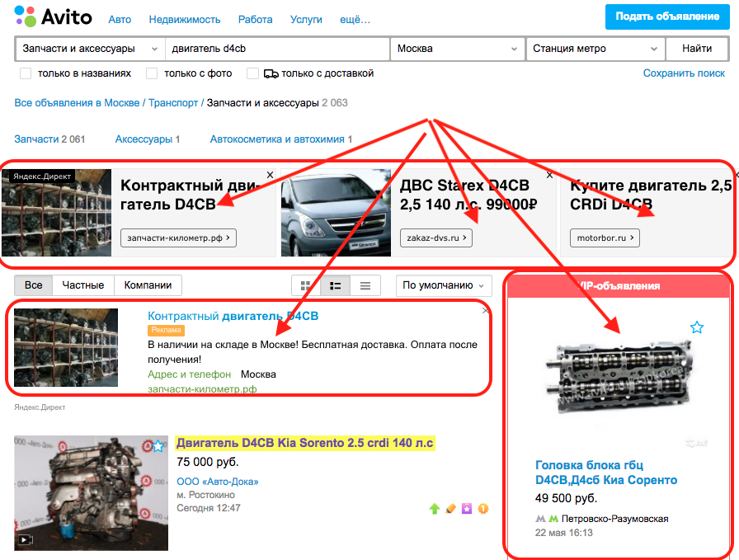739x560 pixels.
Task: Click the Avito logo
Action: [54, 17]
